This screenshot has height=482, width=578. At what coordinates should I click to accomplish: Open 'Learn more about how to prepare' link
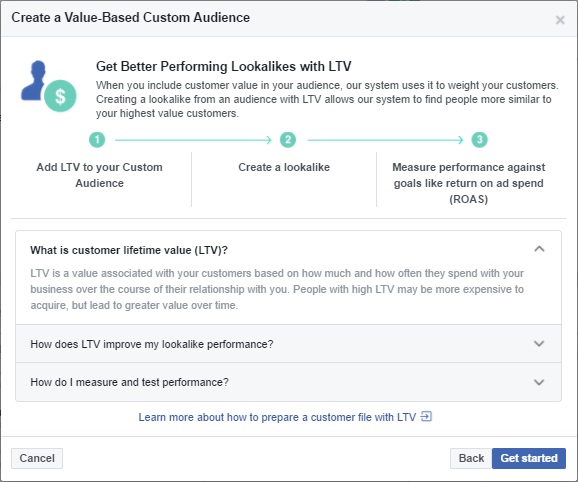pos(277,417)
